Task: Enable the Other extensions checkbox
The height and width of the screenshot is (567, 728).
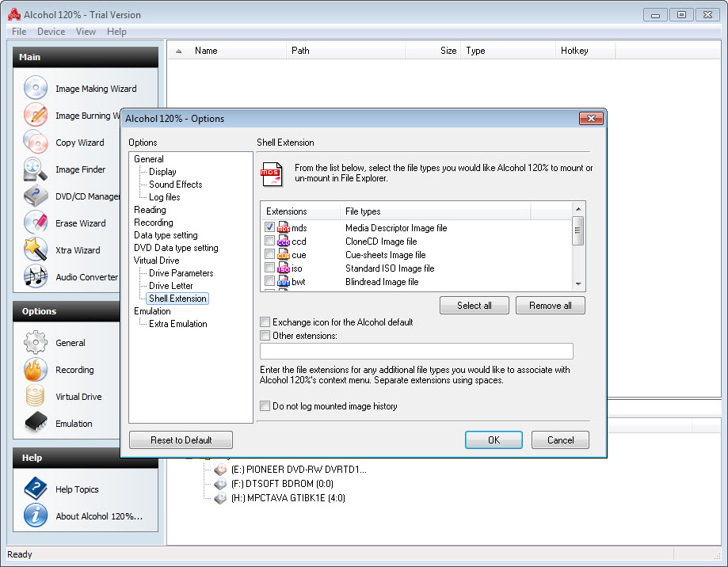Action: click(x=265, y=336)
